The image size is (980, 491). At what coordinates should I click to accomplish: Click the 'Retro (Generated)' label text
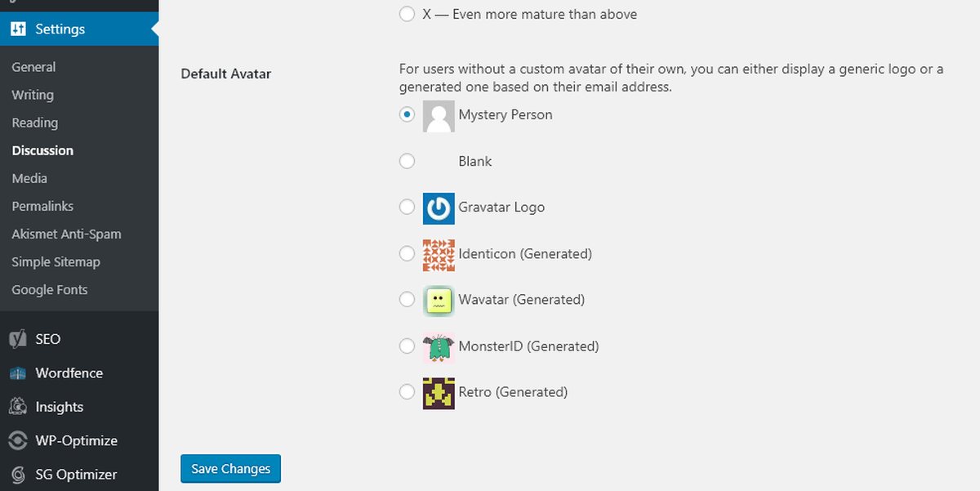coord(513,391)
